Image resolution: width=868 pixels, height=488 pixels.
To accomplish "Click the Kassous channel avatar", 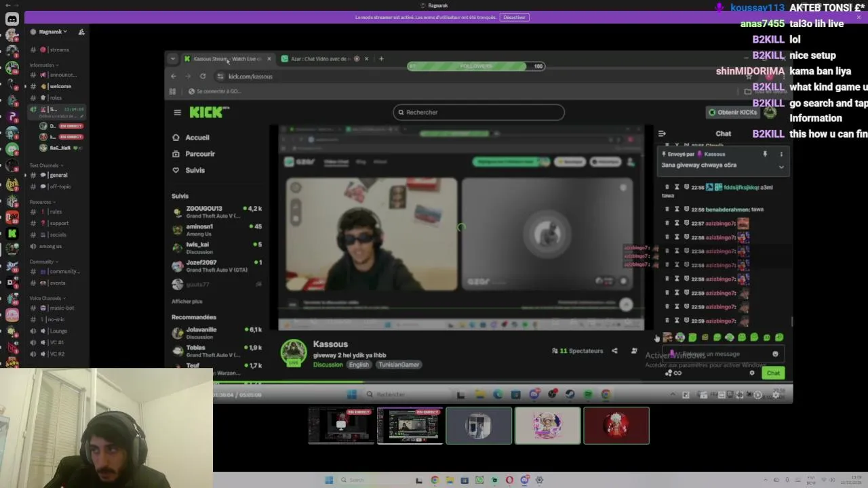I will click(x=294, y=352).
